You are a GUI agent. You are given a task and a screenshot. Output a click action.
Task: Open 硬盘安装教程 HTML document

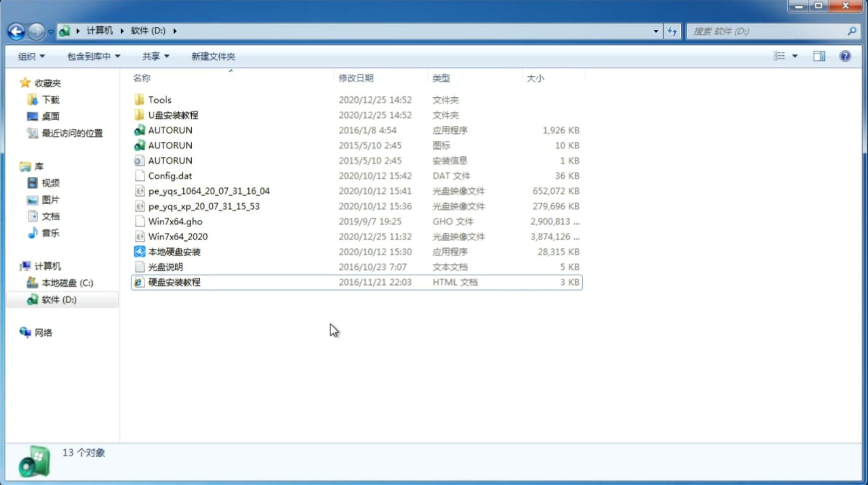click(173, 282)
